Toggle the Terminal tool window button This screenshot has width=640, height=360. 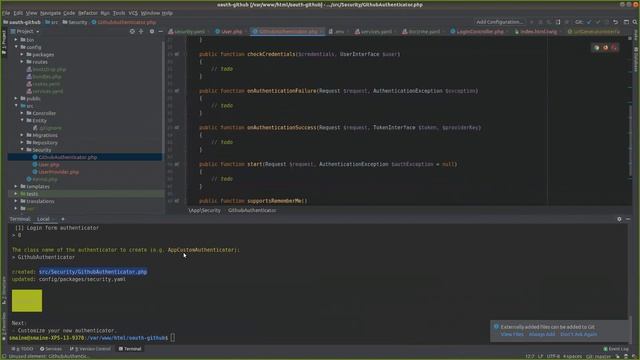point(130,349)
